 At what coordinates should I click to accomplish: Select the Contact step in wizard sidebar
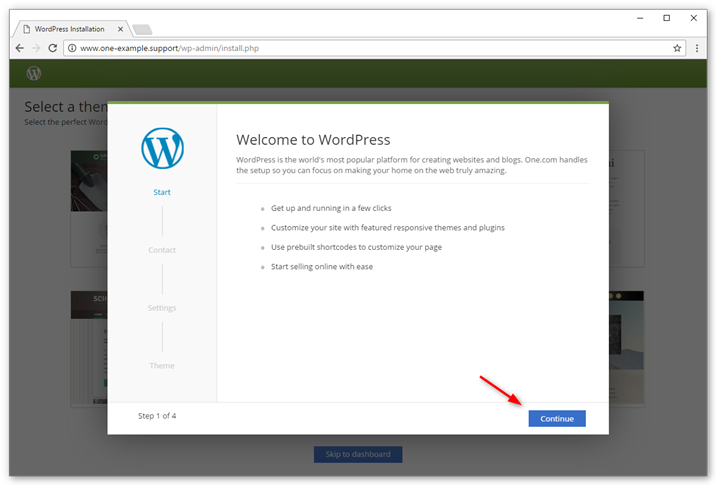tap(162, 250)
